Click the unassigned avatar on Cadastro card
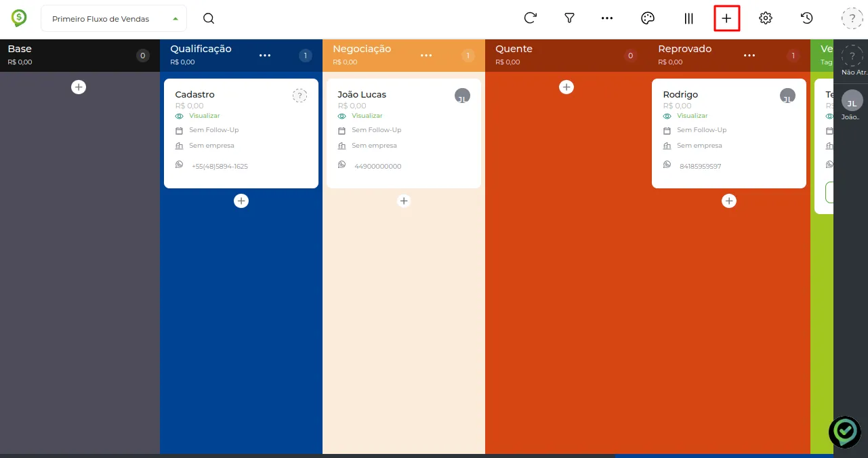The image size is (868, 458). pos(299,96)
